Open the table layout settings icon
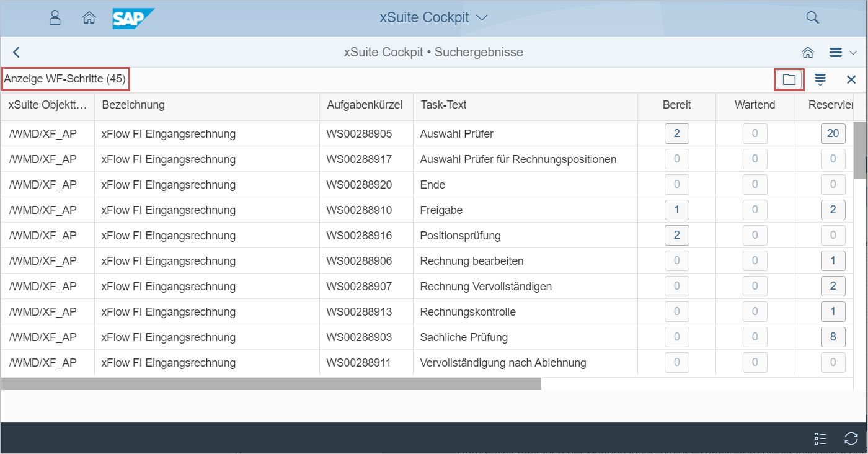Image resolution: width=868 pixels, height=454 pixels. coord(820,79)
